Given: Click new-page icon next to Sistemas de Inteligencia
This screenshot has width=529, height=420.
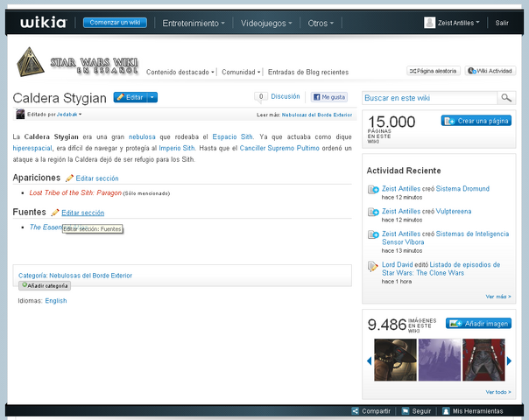Looking at the screenshot, I should (x=373, y=235).
